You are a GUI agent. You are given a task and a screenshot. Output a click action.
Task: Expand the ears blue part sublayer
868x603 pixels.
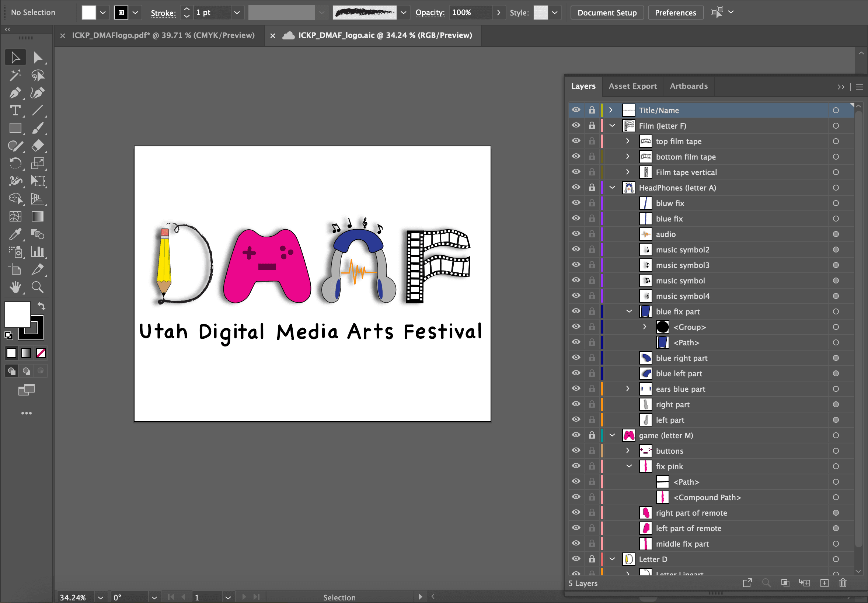(x=628, y=388)
